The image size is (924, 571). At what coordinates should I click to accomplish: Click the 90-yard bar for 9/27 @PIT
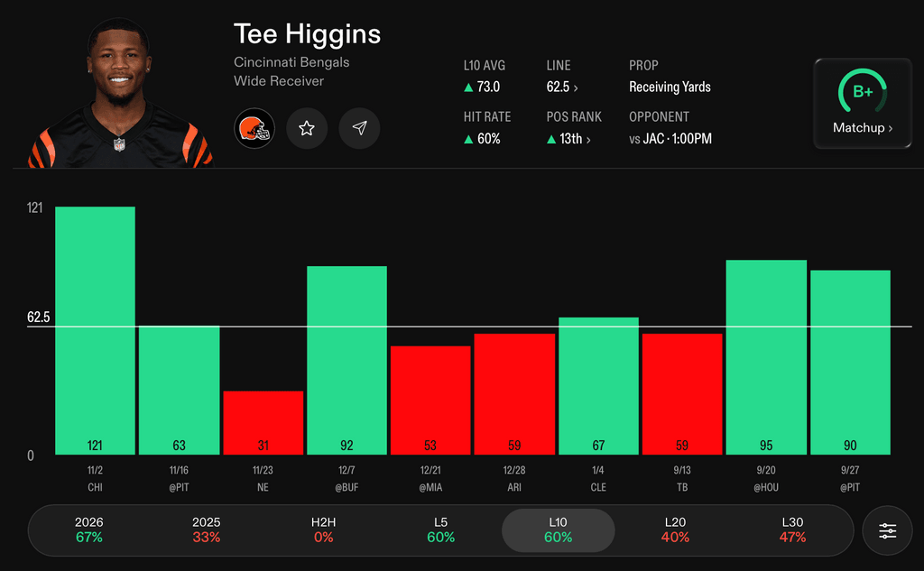point(850,363)
